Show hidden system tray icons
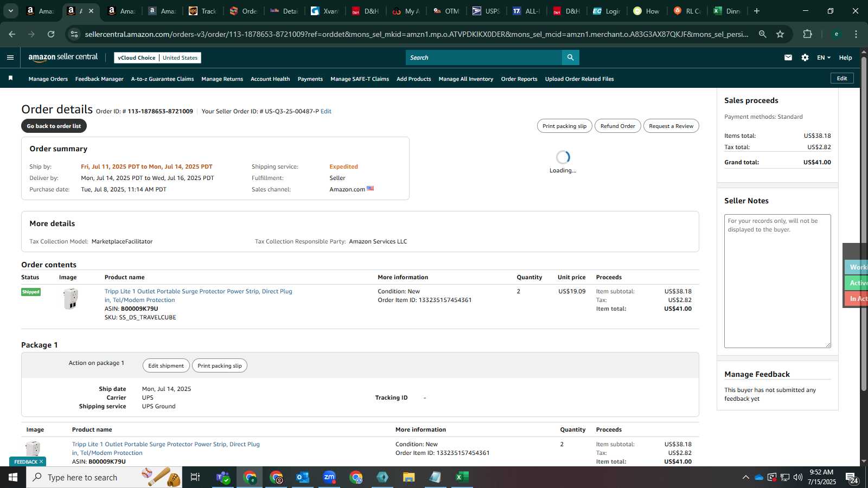 (746, 477)
